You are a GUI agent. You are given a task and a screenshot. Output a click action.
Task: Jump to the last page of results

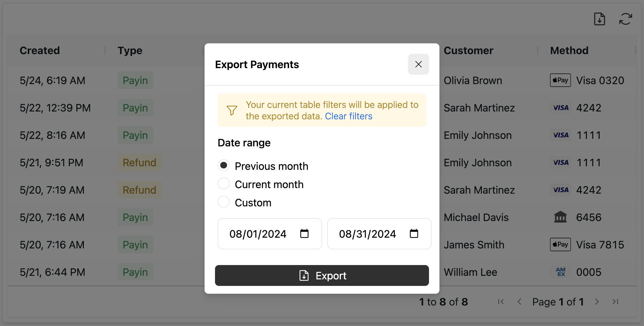click(x=616, y=302)
